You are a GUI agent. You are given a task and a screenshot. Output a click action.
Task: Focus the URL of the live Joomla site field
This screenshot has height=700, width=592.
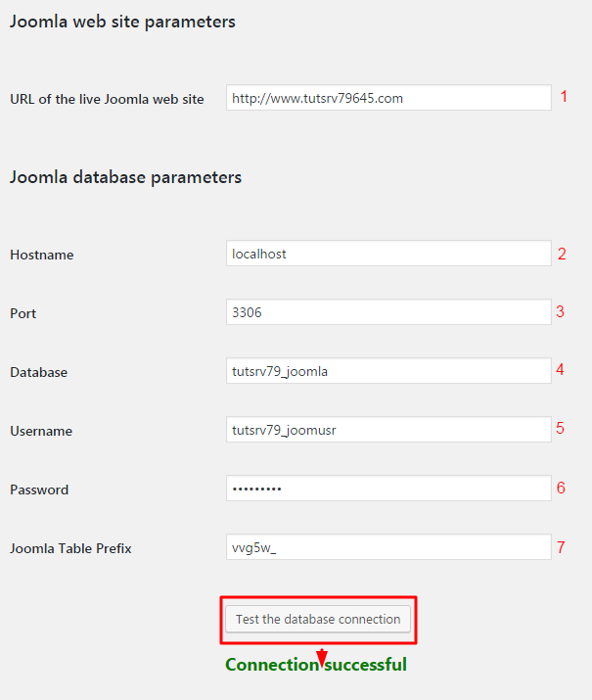[388, 98]
